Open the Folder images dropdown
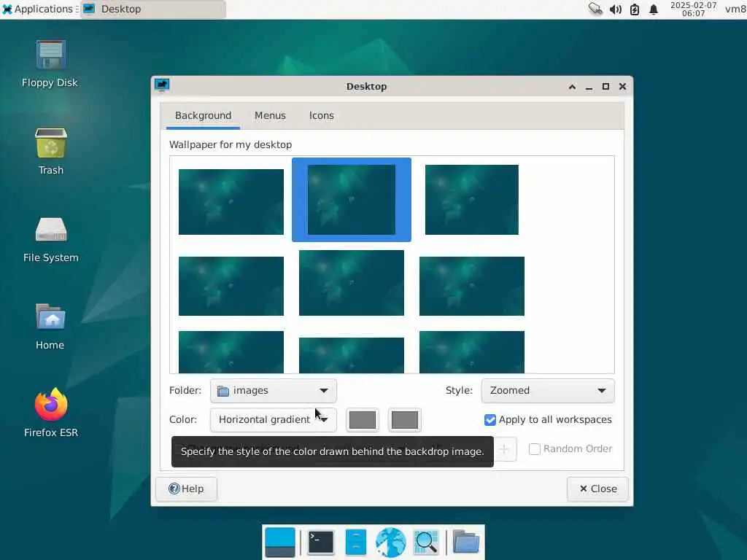Screen dimensions: 747x560 coord(274,391)
